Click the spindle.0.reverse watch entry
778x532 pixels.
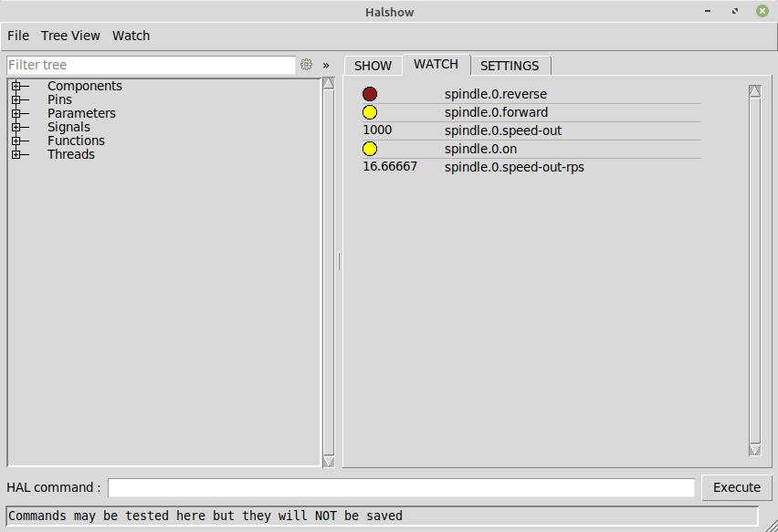[496, 94]
